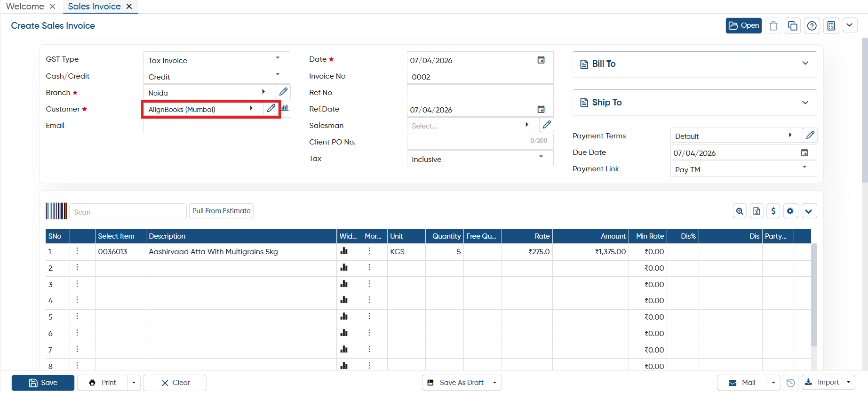The height and width of the screenshot is (393, 868).
Task: Open the Tax Inclusive dropdown
Action: (480, 159)
